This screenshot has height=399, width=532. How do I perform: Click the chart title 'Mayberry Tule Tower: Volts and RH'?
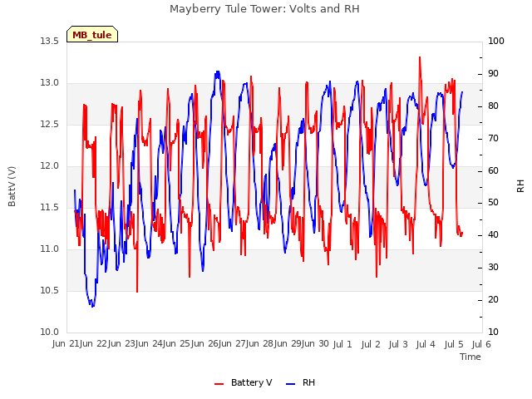[264, 9]
